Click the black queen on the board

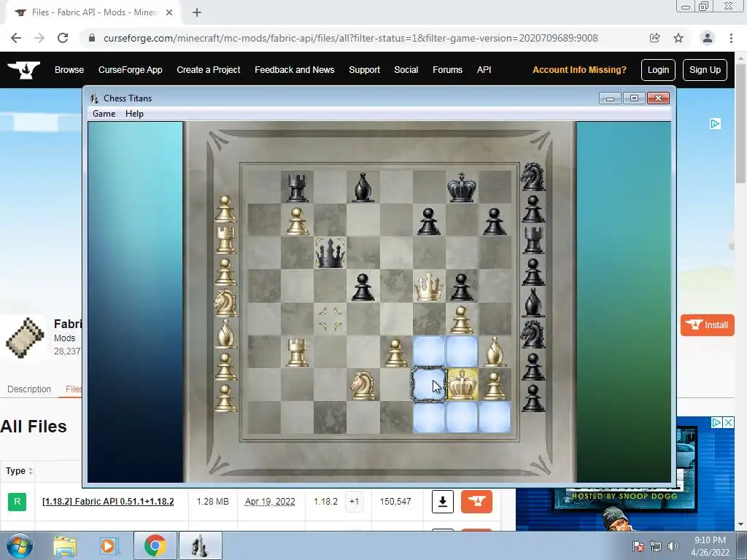330,252
